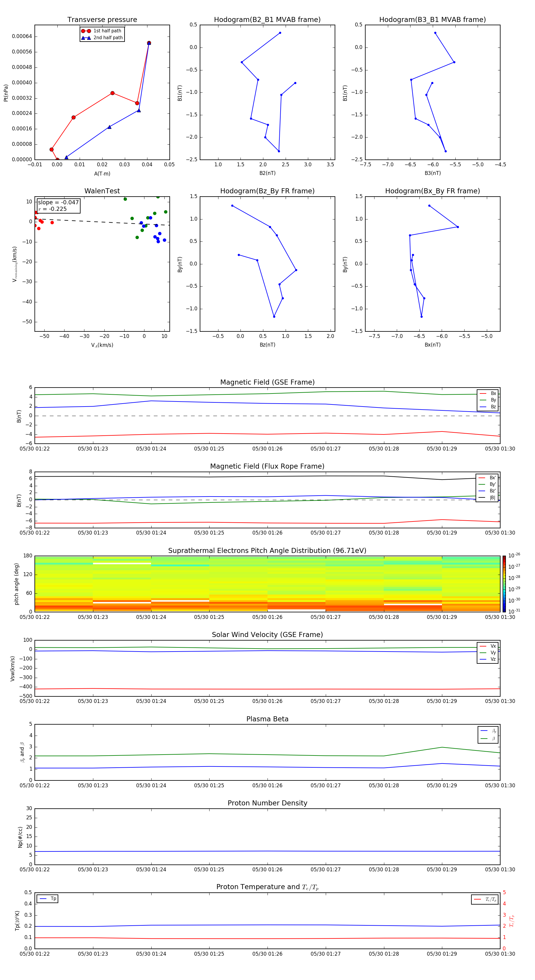Viewport: 535px width, 980px height.
Task: Click the Suprathermal Electrons Pitch Angle Distribution title
Action: (x=267, y=551)
